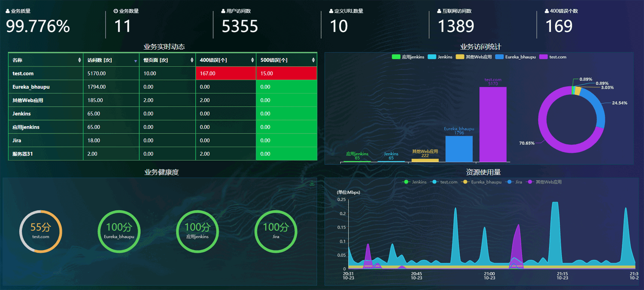Image resolution: width=644 pixels, height=290 pixels.
Task: Toggle 其他Web应用 in the 业务访问统计 legend
Action: (x=474, y=57)
